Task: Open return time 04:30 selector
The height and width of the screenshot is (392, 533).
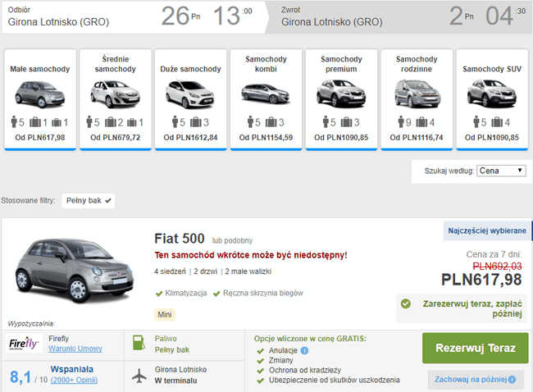Action: (x=505, y=16)
